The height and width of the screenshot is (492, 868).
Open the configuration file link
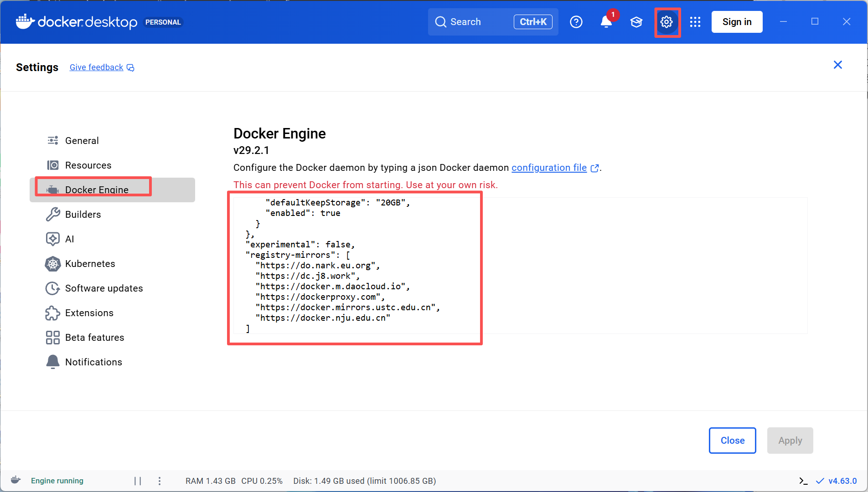pyautogui.click(x=549, y=168)
